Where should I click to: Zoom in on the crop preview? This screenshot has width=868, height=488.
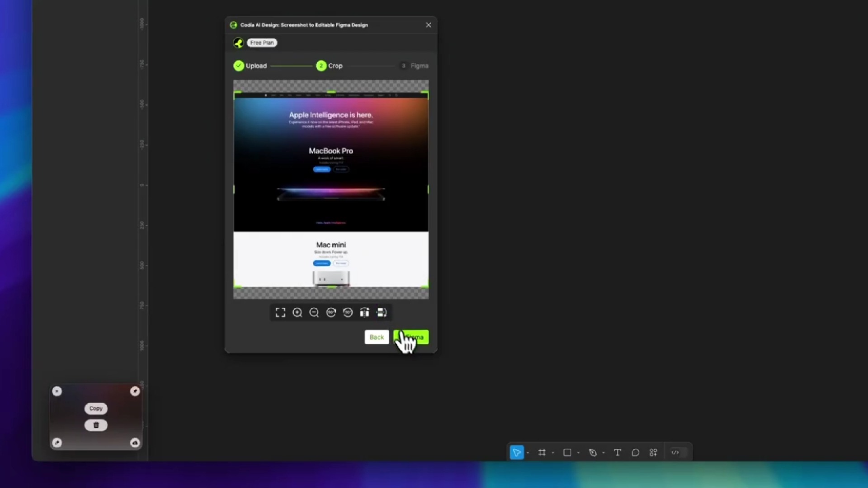(297, 313)
